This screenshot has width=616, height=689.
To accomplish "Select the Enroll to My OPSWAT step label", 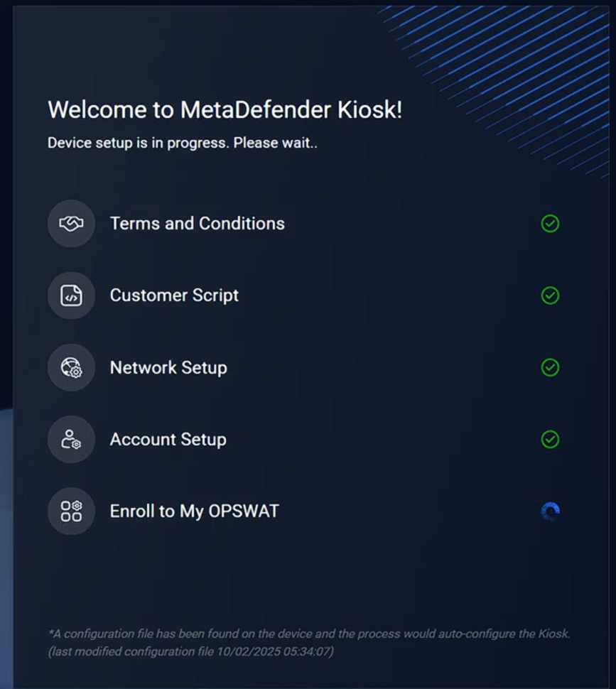I will pyautogui.click(x=195, y=511).
